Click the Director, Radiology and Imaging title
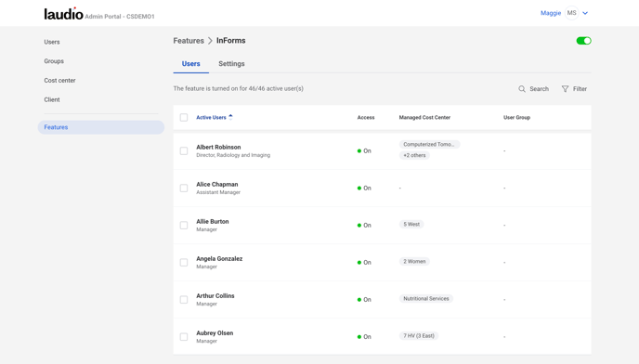Viewport: 639px width, 364px height. pos(233,155)
